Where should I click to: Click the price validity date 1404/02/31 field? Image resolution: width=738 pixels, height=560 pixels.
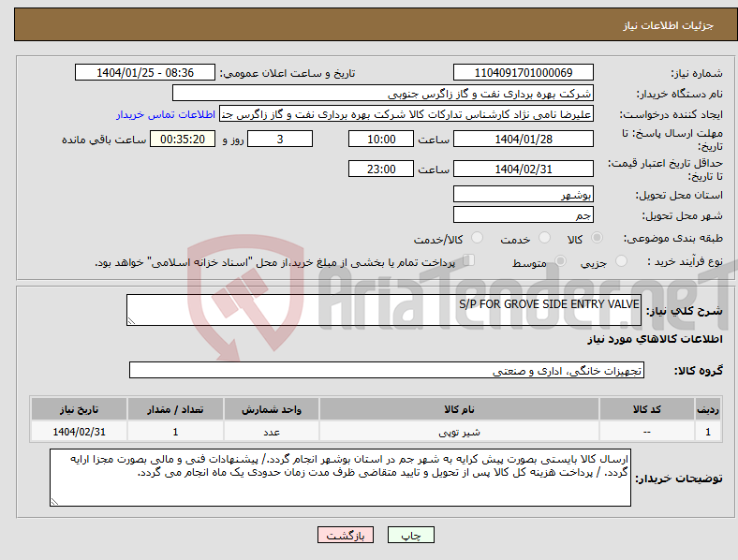pos(523,169)
